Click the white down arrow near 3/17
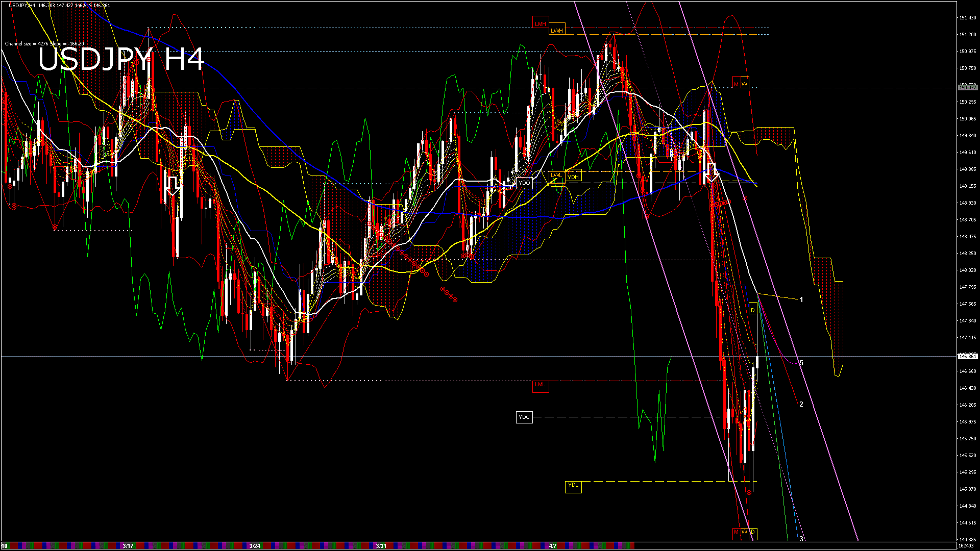Viewport: 980px width, 551px height. click(173, 186)
